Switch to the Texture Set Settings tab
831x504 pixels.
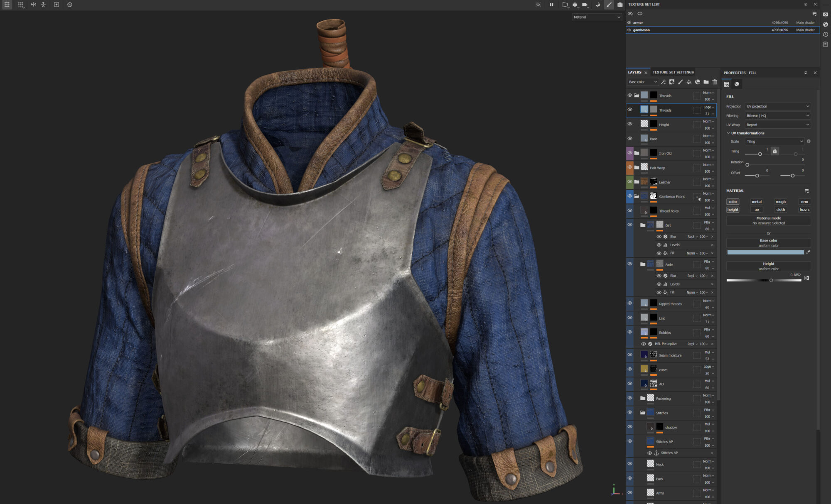673,72
